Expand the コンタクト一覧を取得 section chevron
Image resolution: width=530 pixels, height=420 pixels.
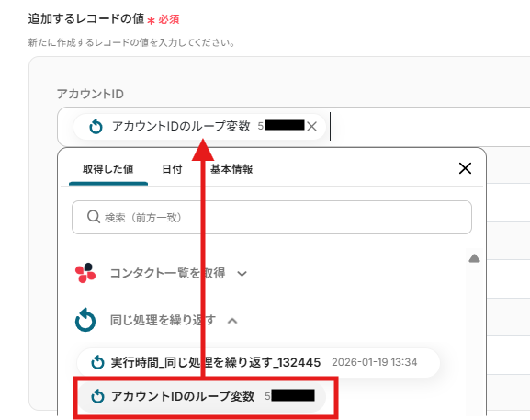click(x=242, y=274)
